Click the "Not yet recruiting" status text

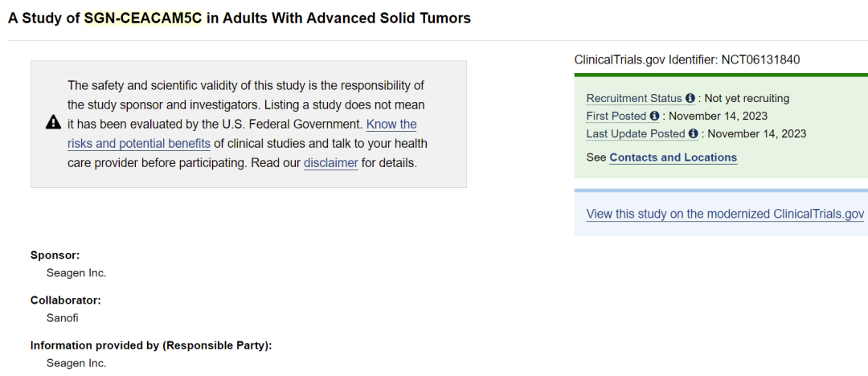(x=747, y=98)
